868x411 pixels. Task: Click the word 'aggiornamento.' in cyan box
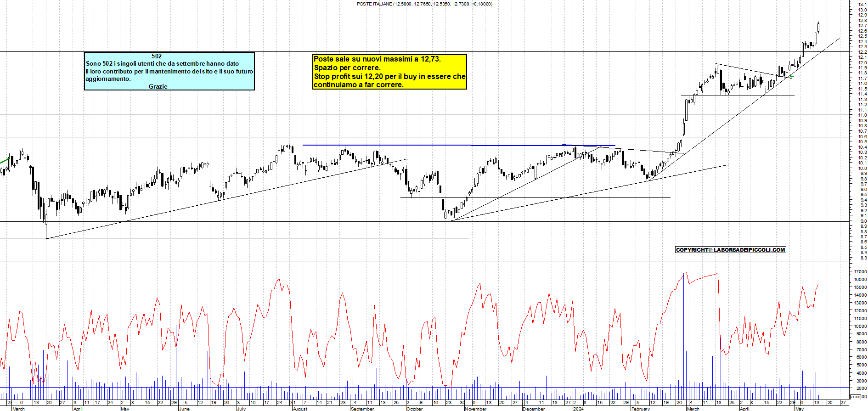[108, 79]
